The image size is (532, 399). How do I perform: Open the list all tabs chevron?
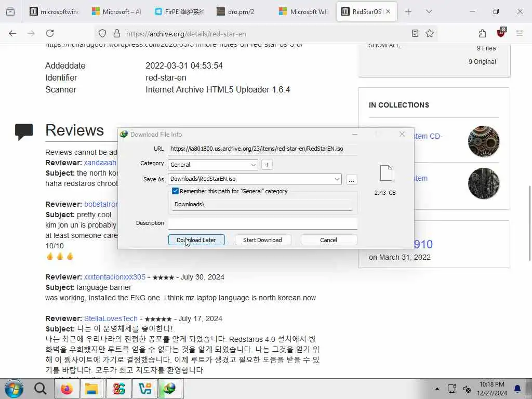(429, 11)
